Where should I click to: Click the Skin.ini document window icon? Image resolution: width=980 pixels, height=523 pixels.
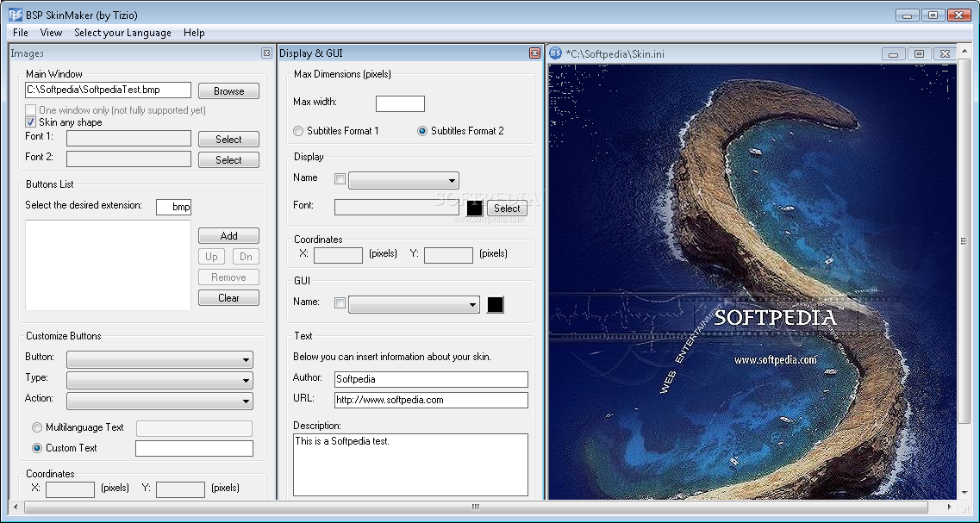point(555,53)
